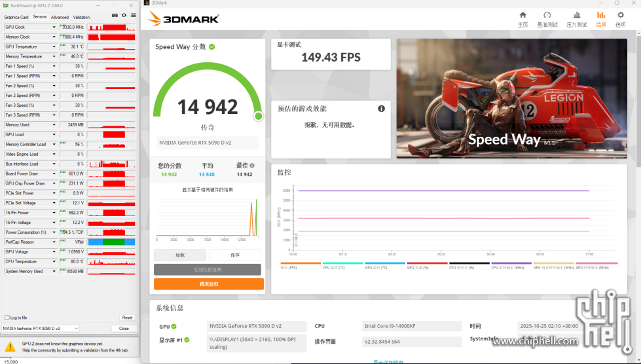This screenshot has height=364, width=641.
Task: Click the GPU-Z refresh icon
Action: tap(124, 15)
